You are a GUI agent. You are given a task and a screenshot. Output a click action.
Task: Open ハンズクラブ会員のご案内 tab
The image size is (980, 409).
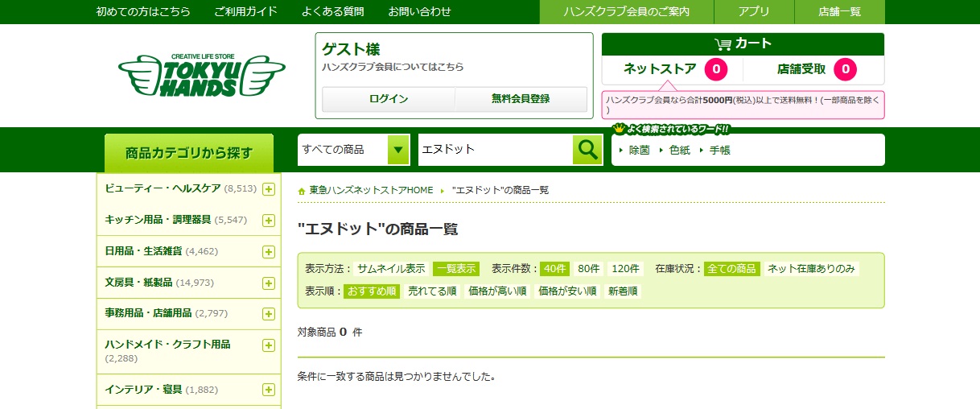[627, 12]
